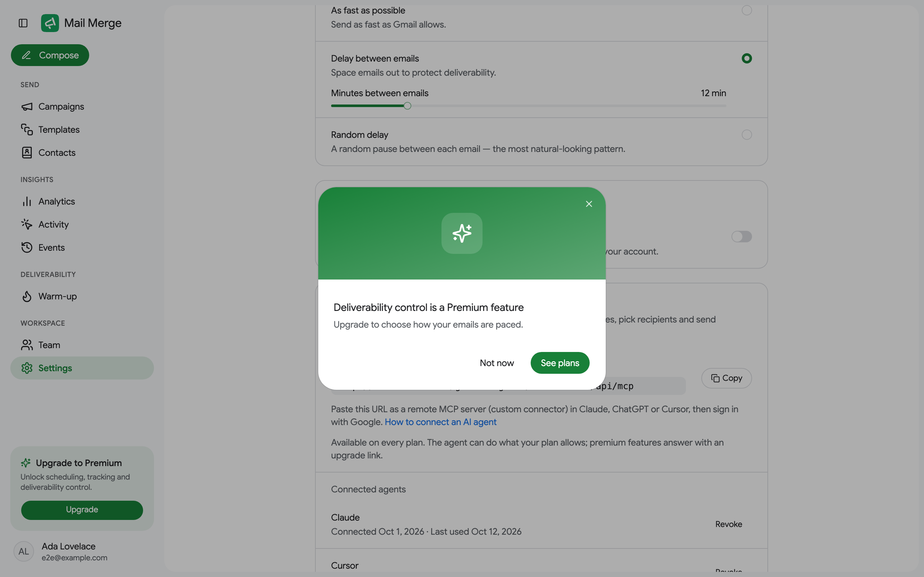Open Templates icon in sidebar
Viewport: 924px width, 577px height.
pyautogui.click(x=27, y=130)
